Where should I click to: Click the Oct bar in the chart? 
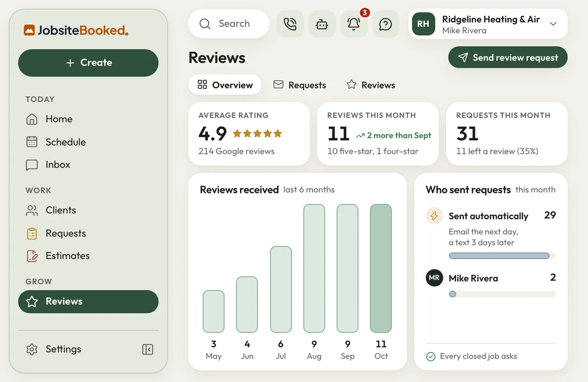(381, 269)
